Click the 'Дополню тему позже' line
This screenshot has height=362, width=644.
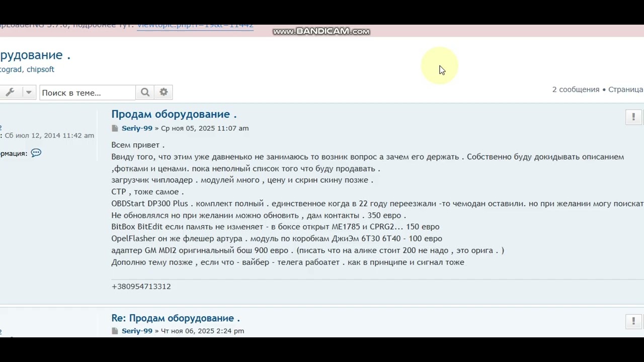(288, 262)
